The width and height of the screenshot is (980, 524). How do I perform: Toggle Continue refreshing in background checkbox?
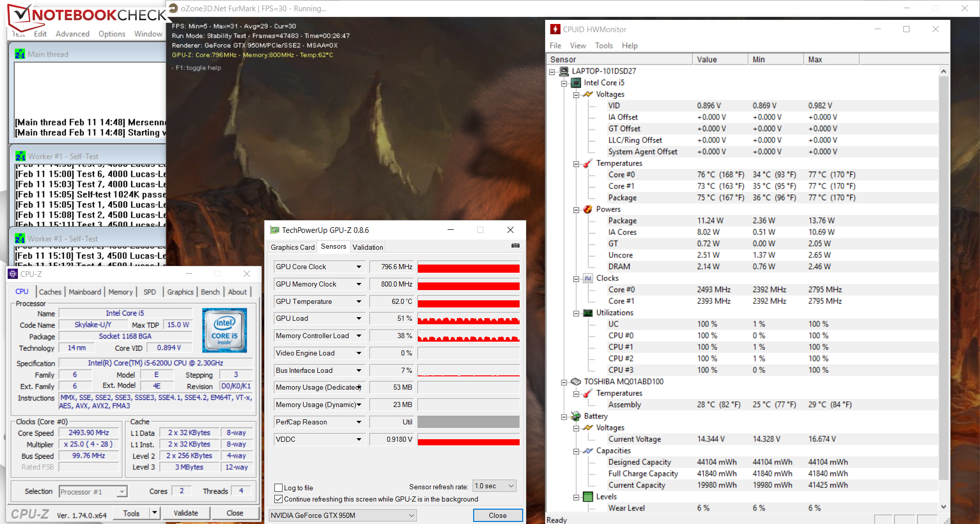pos(278,499)
